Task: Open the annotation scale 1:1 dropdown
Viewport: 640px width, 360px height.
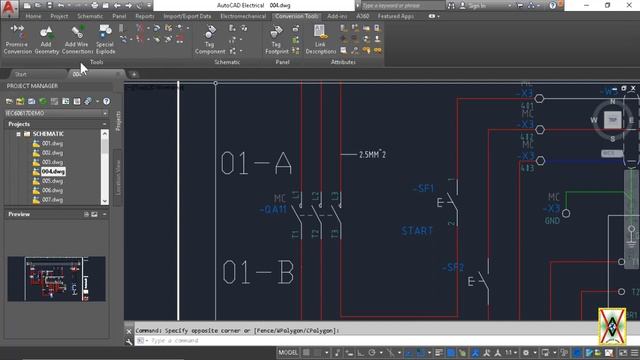Action: (x=510, y=353)
